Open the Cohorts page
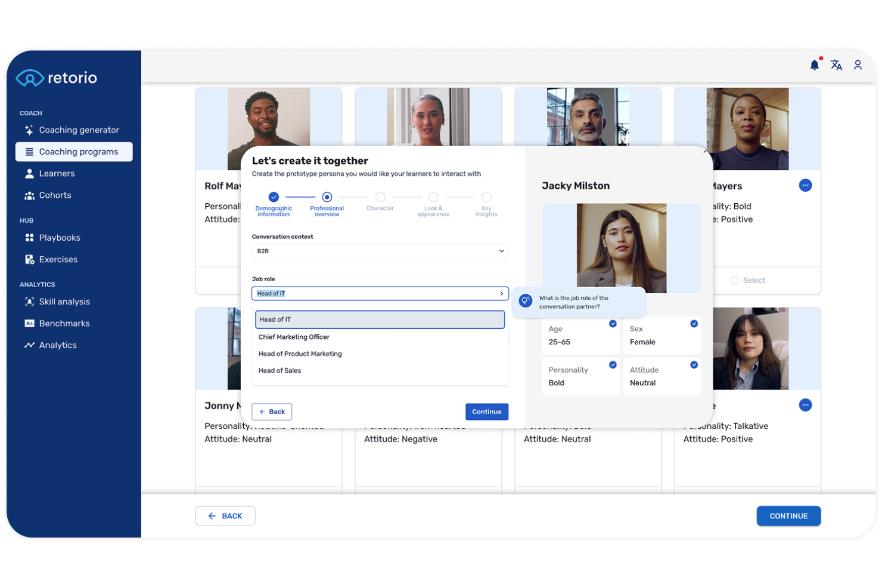 pos(55,195)
